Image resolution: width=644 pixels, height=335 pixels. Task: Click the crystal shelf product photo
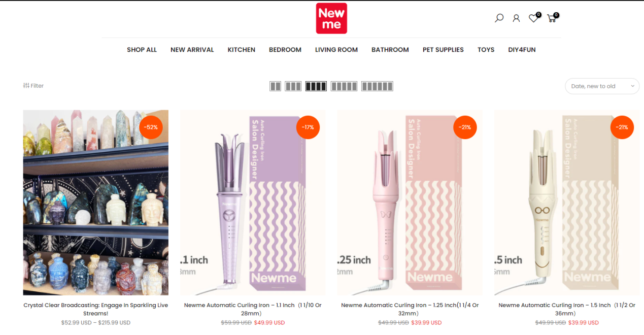click(x=96, y=203)
